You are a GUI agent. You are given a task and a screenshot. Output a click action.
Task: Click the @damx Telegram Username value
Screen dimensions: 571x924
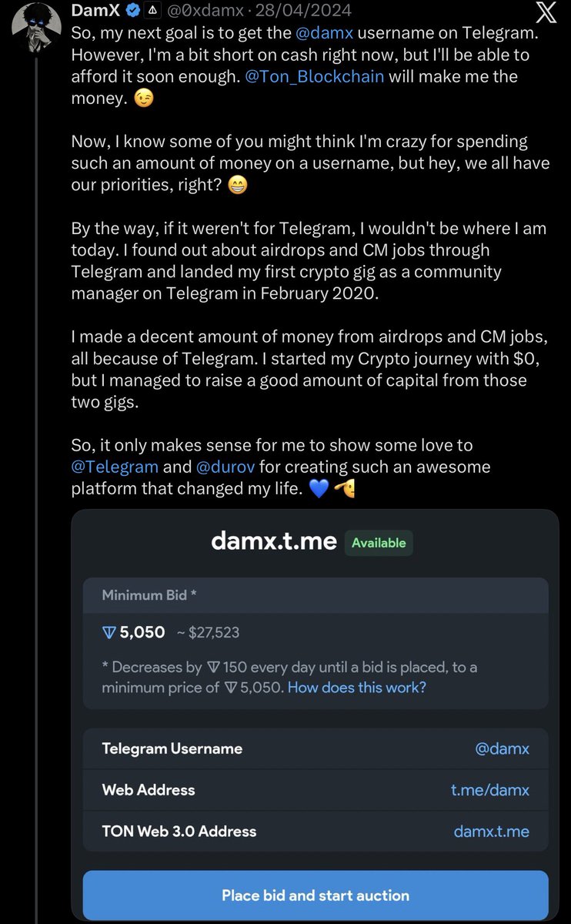502,748
